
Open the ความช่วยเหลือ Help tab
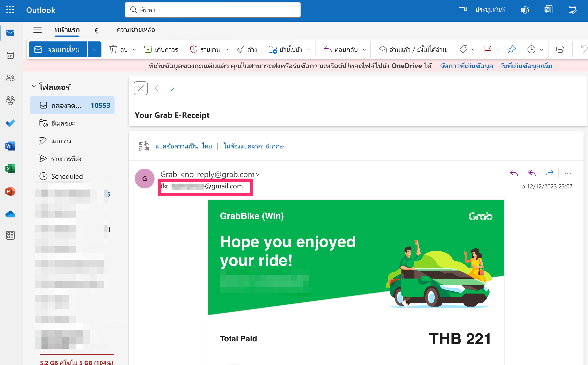coord(136,30)
